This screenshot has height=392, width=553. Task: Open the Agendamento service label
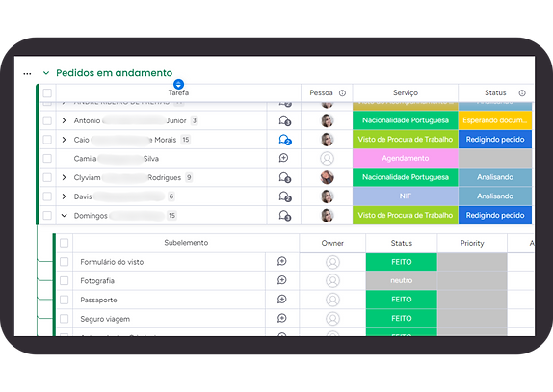[406, 159]
